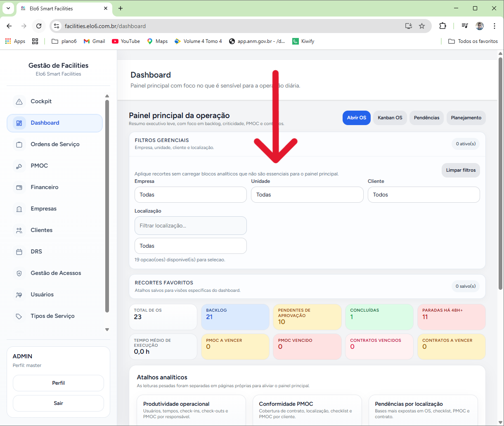Image resolution: width=504 pixels, height=426 pixels.
Task: Open the Kiwify bookmark
Action: 303,41
